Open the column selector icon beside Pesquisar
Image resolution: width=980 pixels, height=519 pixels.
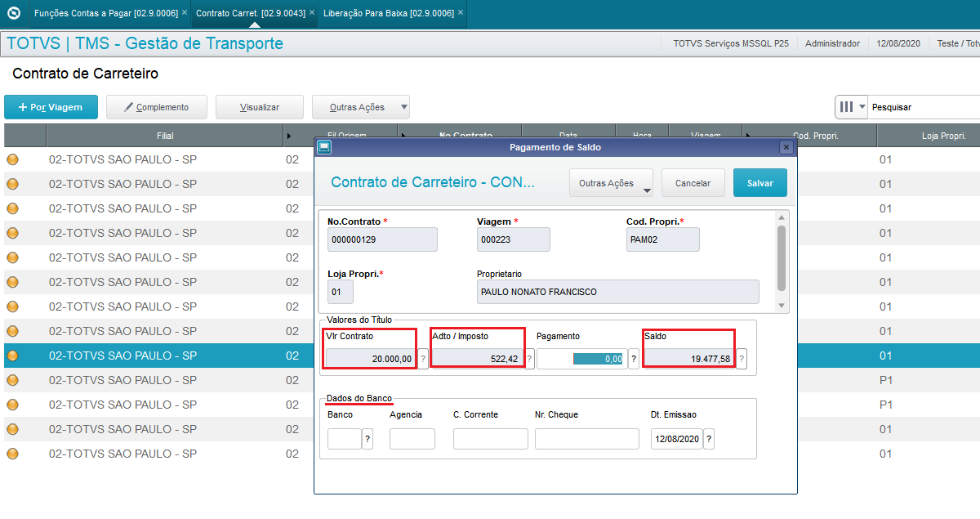coord(851,107)
